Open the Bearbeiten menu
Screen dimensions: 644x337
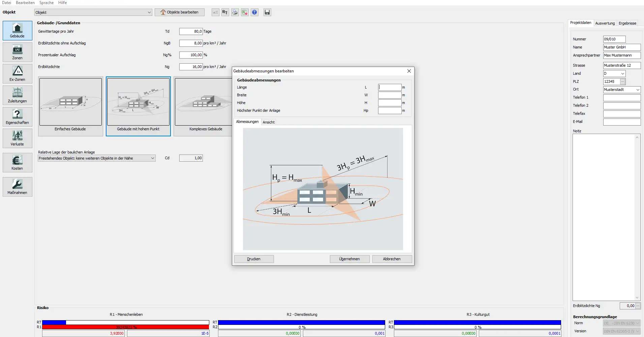[25, 3]
